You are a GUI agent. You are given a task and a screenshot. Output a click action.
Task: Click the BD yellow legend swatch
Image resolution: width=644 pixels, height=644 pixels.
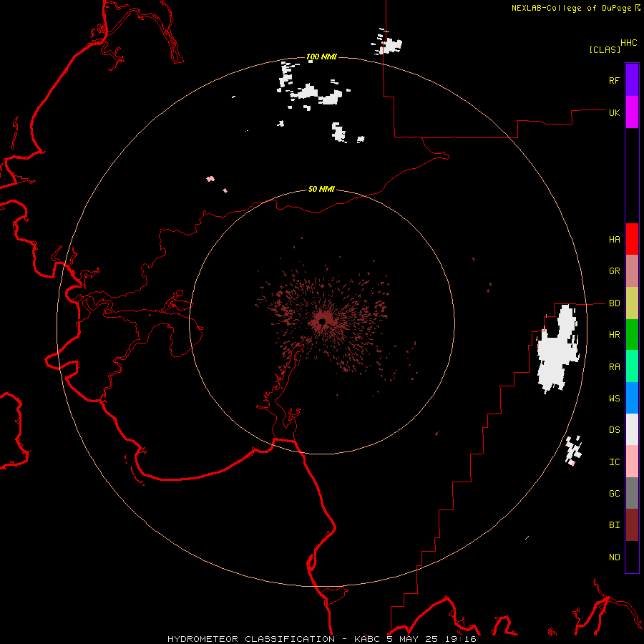(632, 303)
